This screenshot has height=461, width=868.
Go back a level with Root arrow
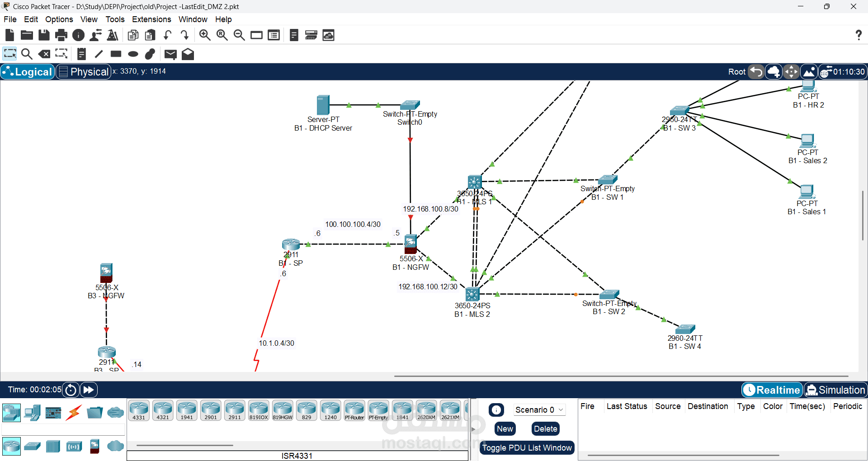pos(756,72)
